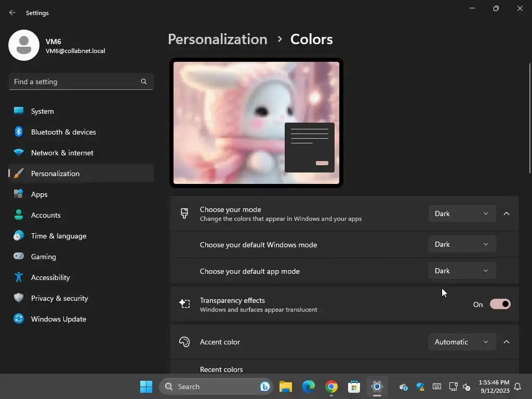Click the Windows Update refresh icon
Viewport: 532px width, 399px height.
tap(19, 318)
